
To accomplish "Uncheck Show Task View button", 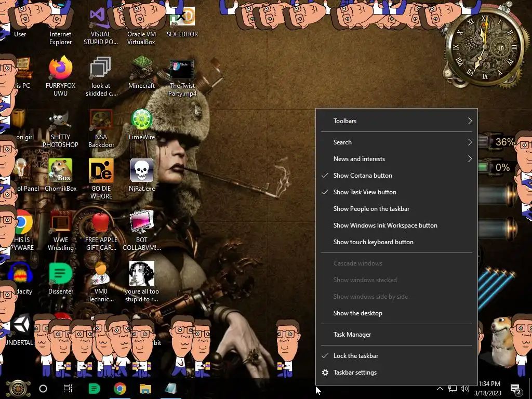I will (x=396, y=192).
